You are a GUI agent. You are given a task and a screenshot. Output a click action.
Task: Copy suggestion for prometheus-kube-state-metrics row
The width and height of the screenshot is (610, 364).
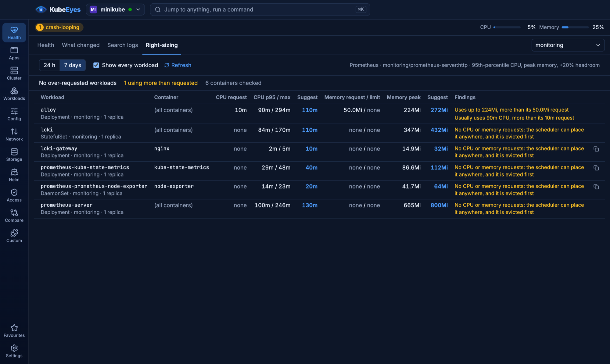596,168
